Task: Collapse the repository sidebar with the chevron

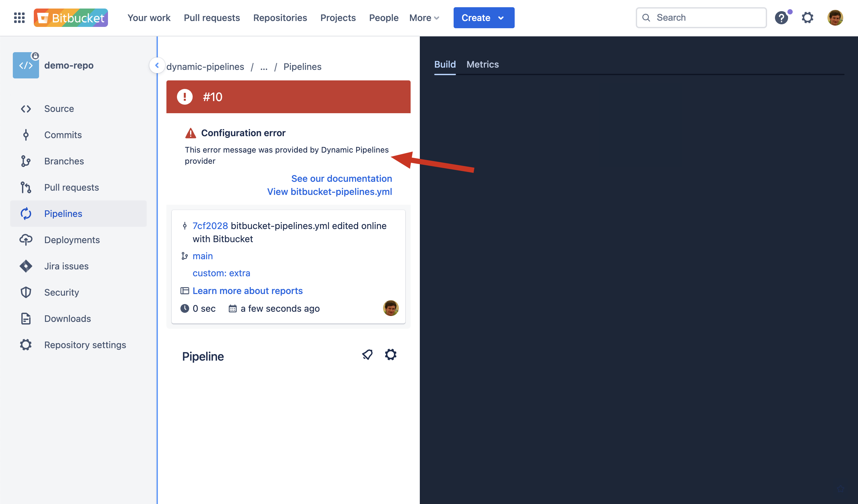Action: pos(157,65)
